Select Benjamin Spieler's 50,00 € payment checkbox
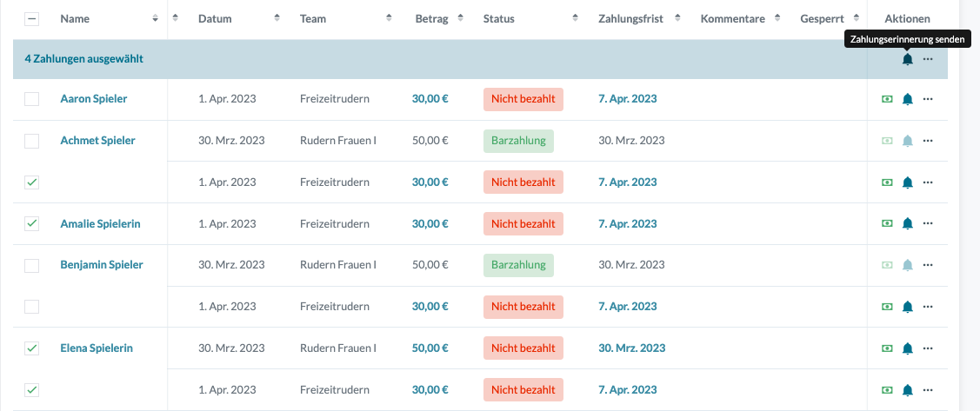 32,265
